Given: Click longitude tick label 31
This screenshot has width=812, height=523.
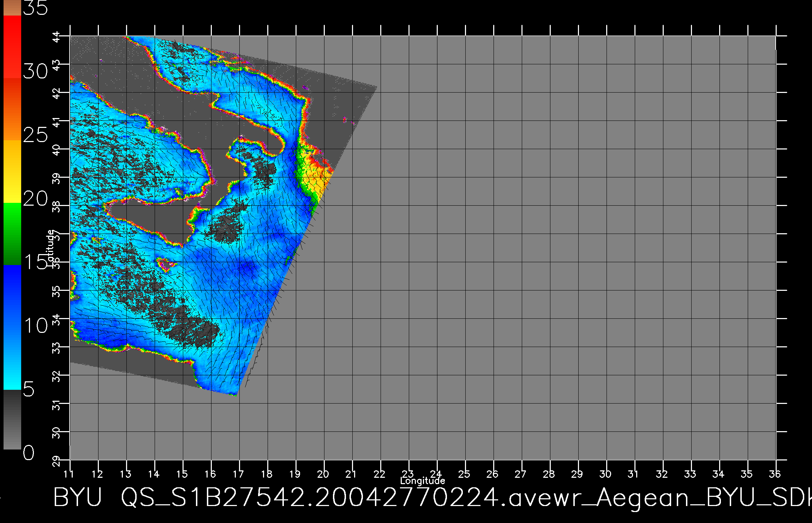Looking at the screenshot, I should coord(633,474).
